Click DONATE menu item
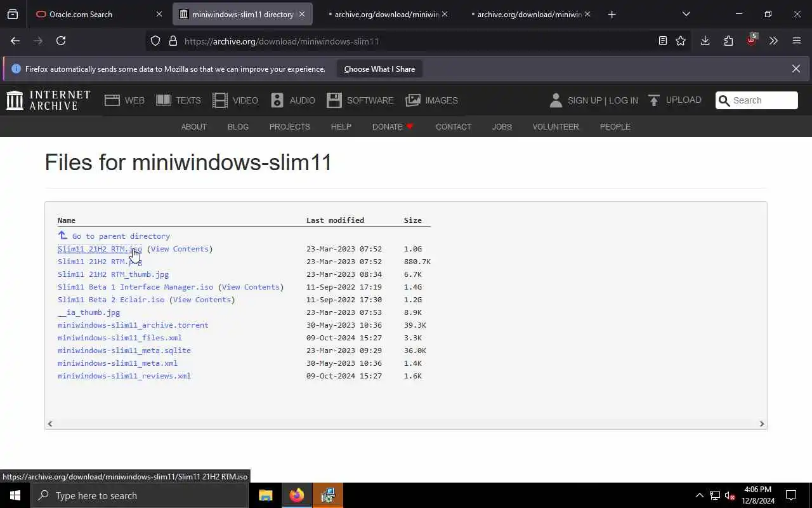This screenshot has height=508, width=812. [393, 126]
